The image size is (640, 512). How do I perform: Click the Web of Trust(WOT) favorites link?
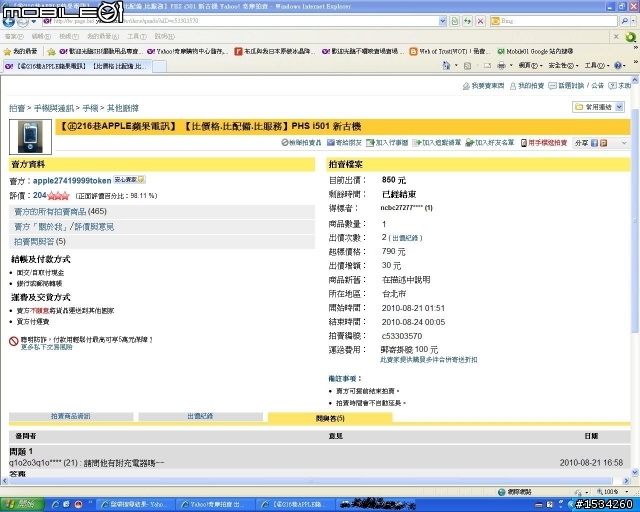point(449,51)
